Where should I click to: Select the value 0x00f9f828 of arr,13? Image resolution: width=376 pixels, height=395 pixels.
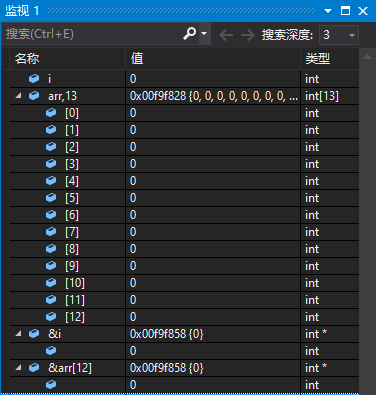click(x=214, y=96)
